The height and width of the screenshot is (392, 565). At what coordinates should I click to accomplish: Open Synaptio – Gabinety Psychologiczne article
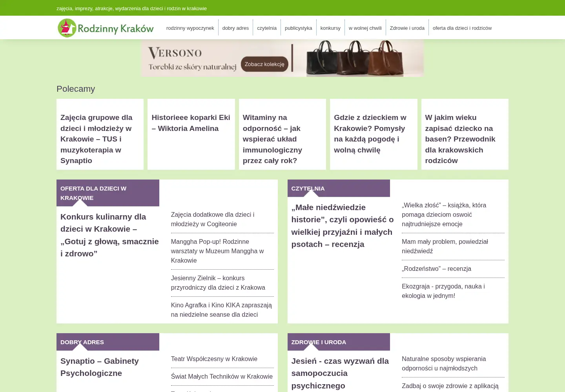[100, 367]
